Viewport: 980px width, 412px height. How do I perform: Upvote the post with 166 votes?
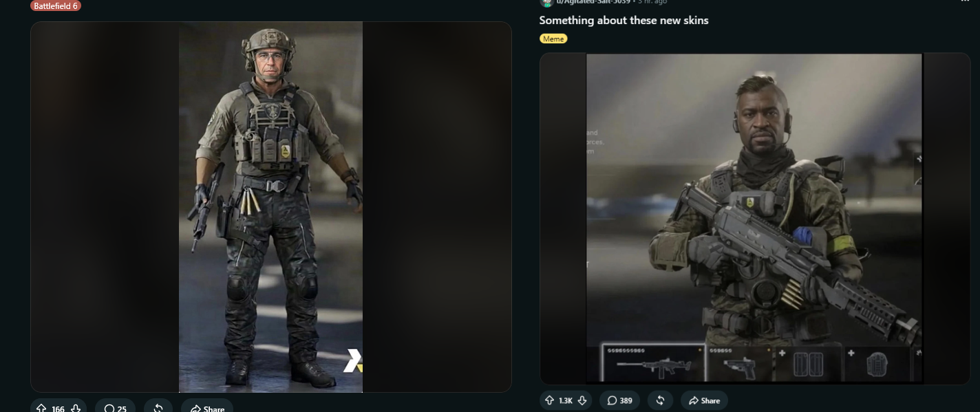click(x=41, y=409)
